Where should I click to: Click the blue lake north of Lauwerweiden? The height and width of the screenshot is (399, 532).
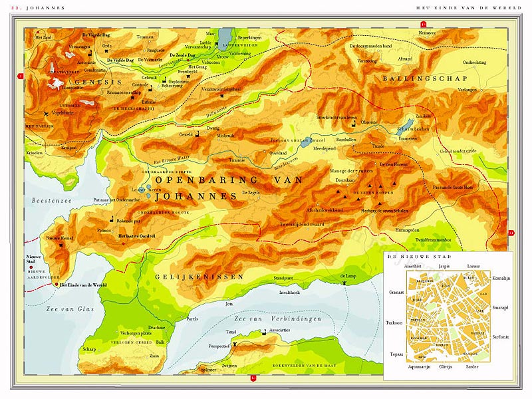[226, 35]
